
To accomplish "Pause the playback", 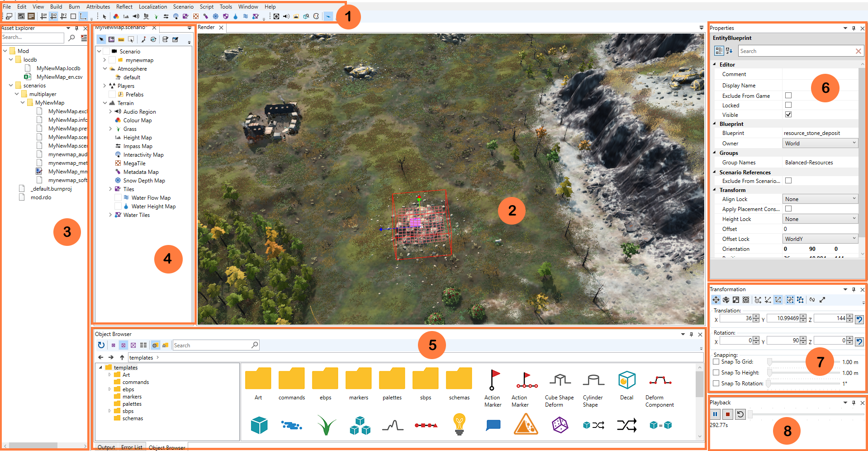I will coord(715,414).
